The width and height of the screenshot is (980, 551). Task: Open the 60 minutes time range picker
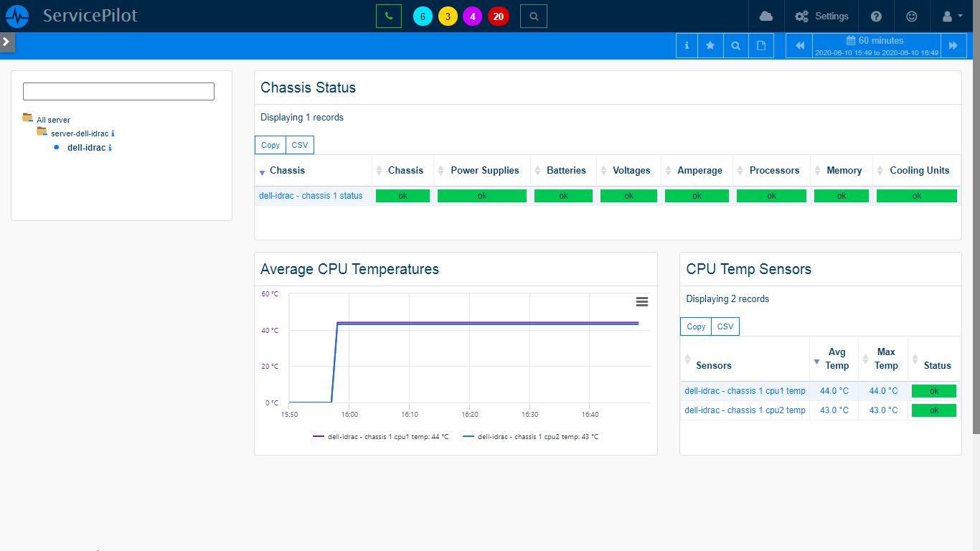(876, 45)
